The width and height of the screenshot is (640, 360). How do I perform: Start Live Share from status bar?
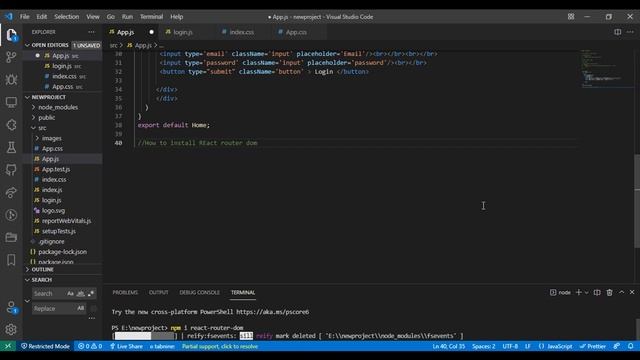click(x=126, y=346)
